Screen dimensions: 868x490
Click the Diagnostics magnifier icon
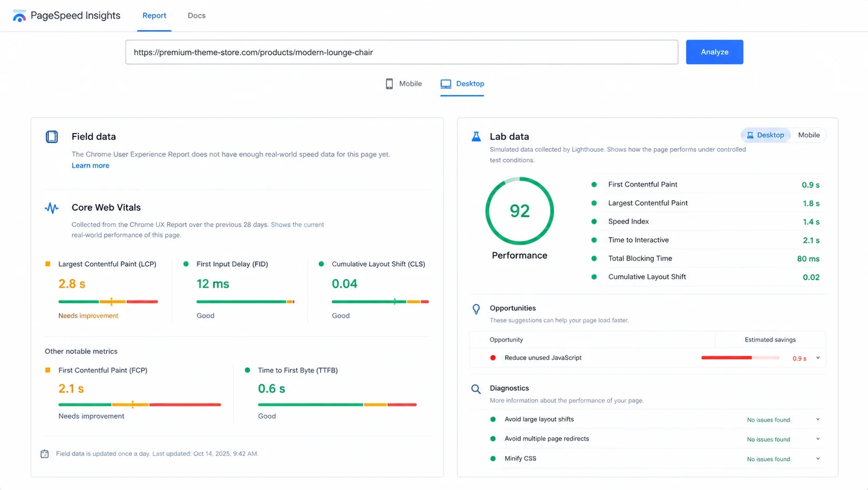[x=476, y=389]
